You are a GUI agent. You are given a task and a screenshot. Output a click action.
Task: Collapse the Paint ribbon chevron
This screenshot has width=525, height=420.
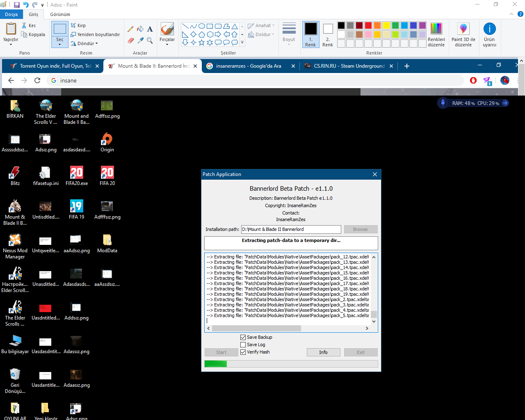511,14
